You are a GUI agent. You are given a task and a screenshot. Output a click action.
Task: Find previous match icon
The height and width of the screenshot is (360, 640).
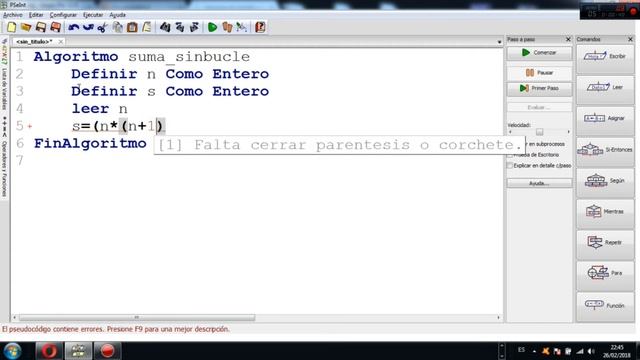click(x=180, y=27)
